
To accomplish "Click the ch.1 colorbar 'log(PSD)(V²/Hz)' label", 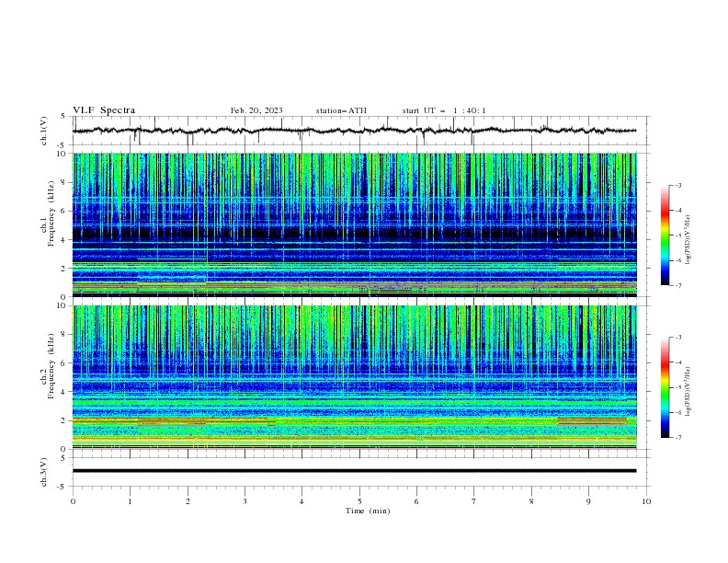I will coord(688,240).
